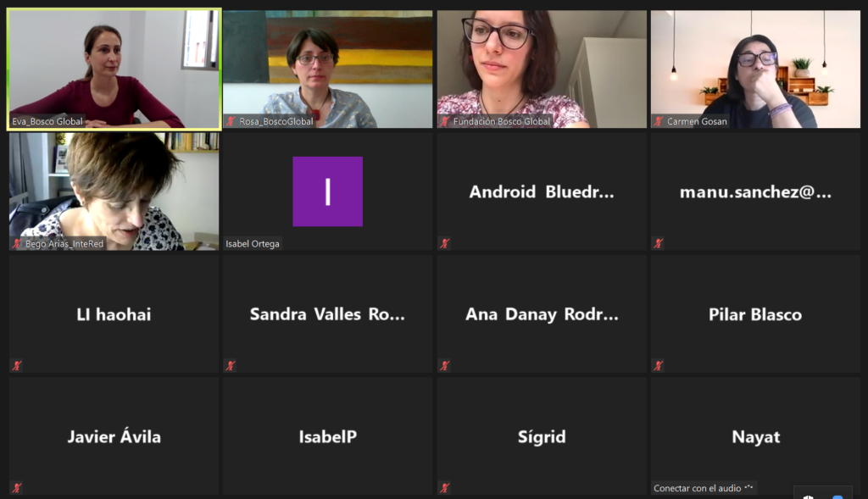
Task: Click muted mic icon on Carmen Gosan tile
Action: tap(658, 121)
